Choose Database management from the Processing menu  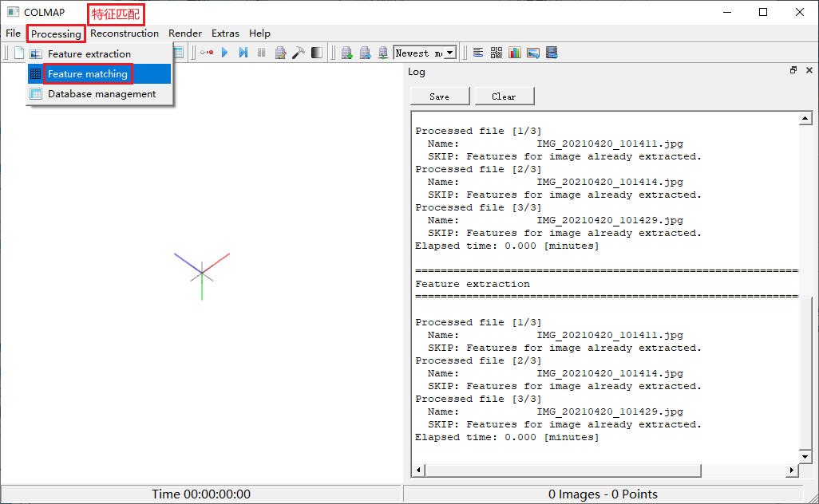[99, 94]
